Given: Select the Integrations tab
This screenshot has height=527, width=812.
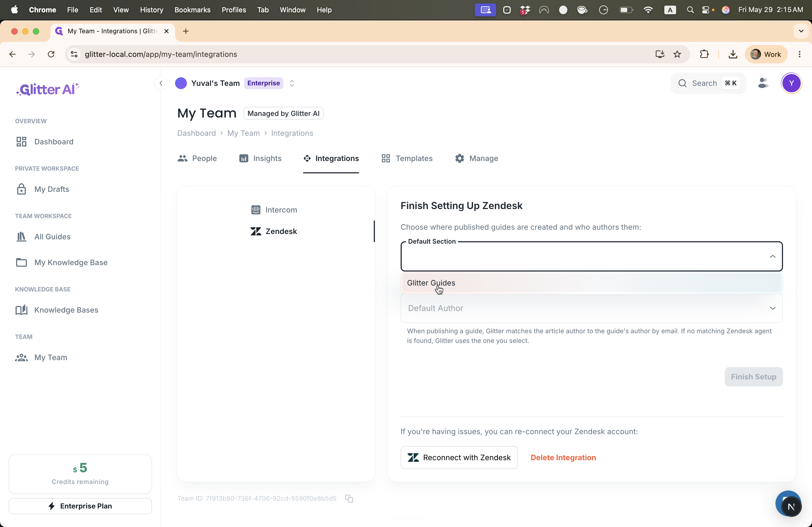Looking at the screenshot, I should tap(331, 159).
